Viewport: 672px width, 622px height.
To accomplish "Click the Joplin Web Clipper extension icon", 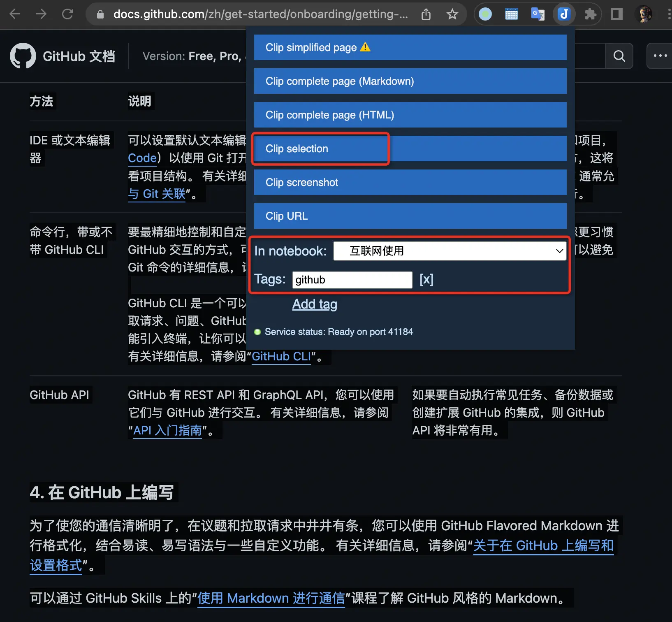I will [564, 14].
